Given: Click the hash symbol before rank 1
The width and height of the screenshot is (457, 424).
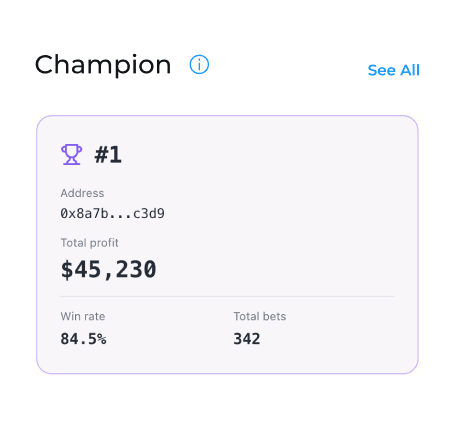Looking at the screenshot, I should coord(101,155).
